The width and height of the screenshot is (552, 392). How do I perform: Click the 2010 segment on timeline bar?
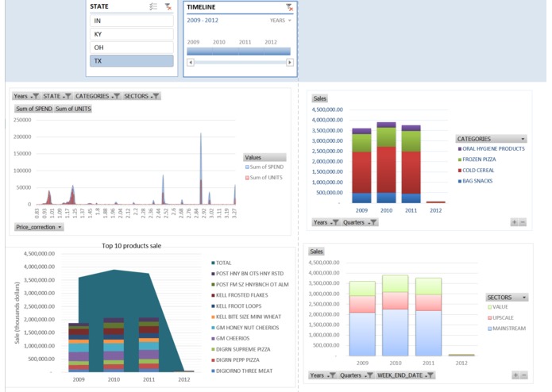point(226,52)
